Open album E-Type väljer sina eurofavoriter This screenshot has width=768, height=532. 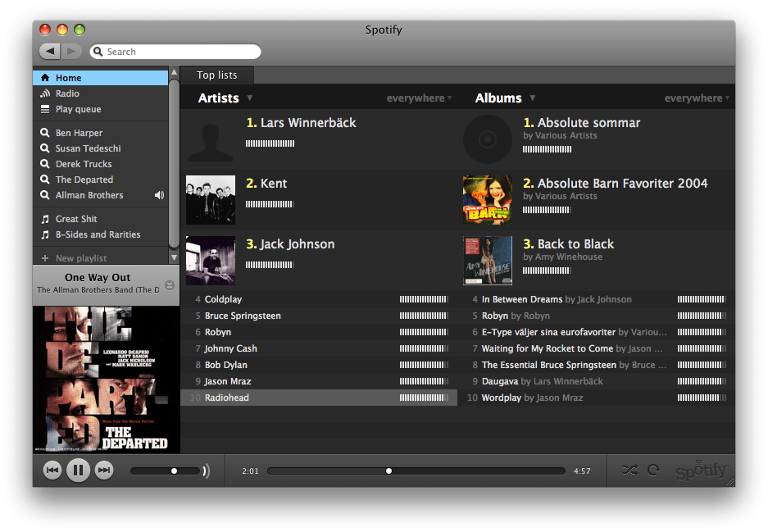click(x=548, y=332)
